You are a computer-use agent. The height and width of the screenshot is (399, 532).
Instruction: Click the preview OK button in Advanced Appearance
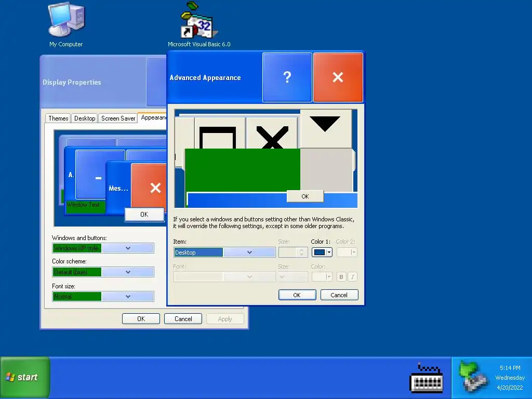pos(305,196)
